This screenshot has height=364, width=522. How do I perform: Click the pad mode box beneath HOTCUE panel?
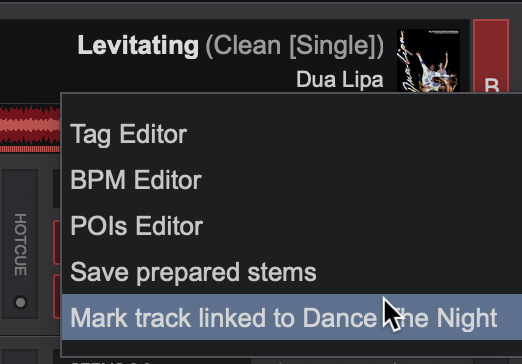(20, 357)
